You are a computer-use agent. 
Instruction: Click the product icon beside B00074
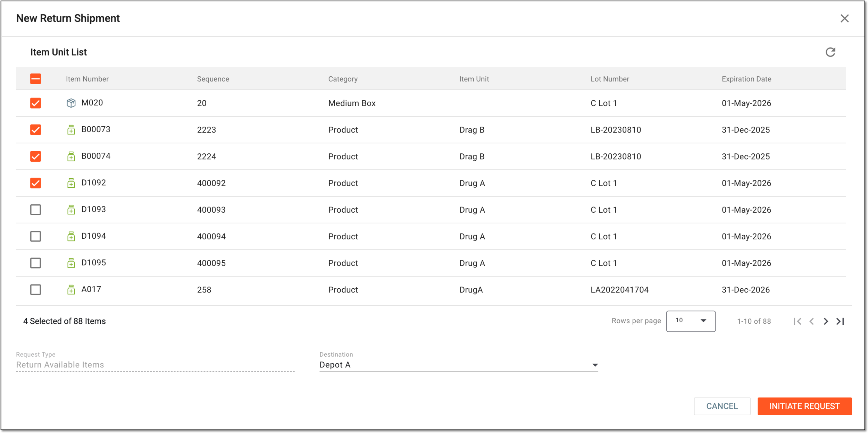pos(71,156)
